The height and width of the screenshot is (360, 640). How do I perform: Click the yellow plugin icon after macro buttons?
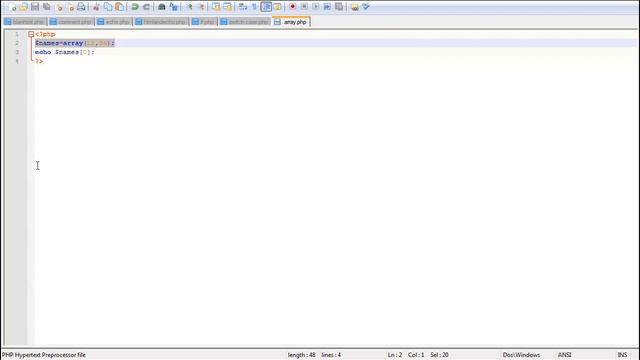click(x=354, y=7)
